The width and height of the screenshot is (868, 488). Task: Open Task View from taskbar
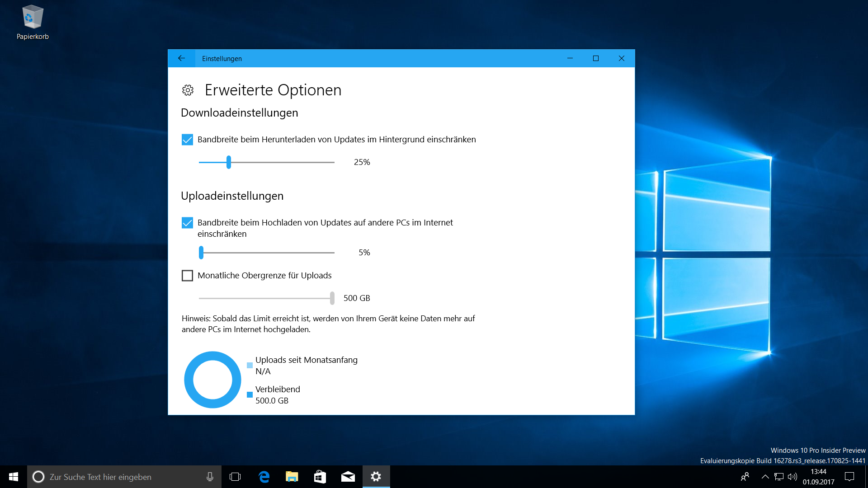pos(235,477)
